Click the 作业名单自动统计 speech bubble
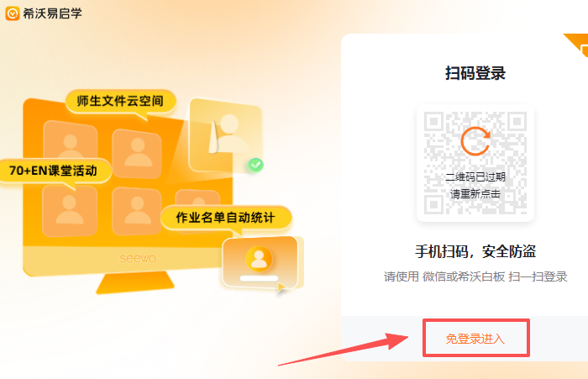 coord(226,218)
